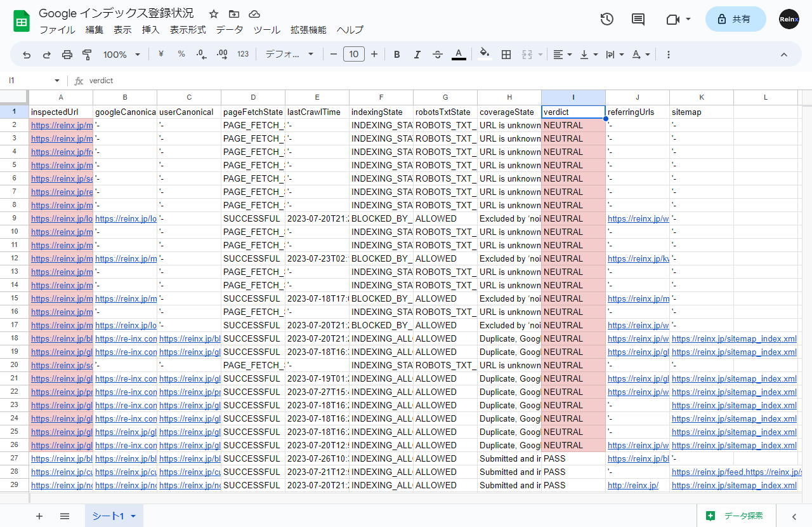Viewport: 812px width, 527px height.
Task: Open text rotation dropdown
Action: pos(641,55)
